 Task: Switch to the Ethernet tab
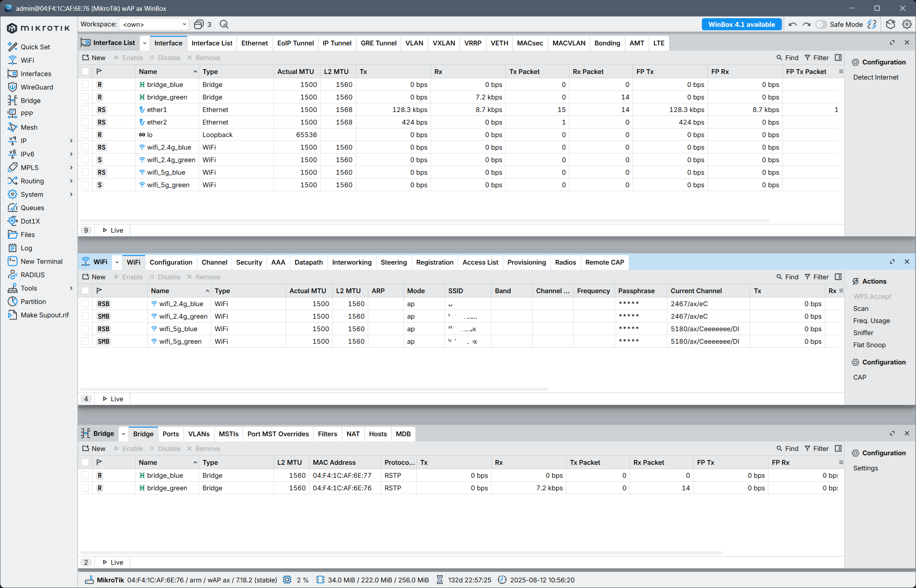click(254, 43)
